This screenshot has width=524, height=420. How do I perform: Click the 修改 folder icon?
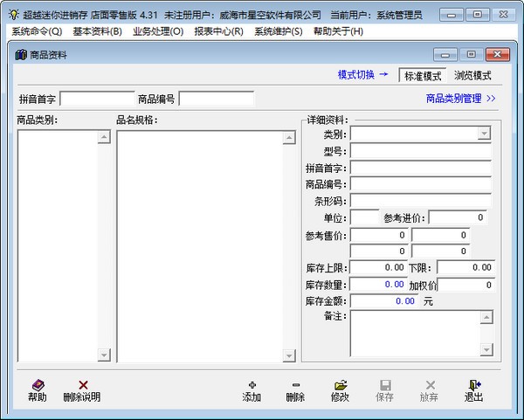(340, 384)
